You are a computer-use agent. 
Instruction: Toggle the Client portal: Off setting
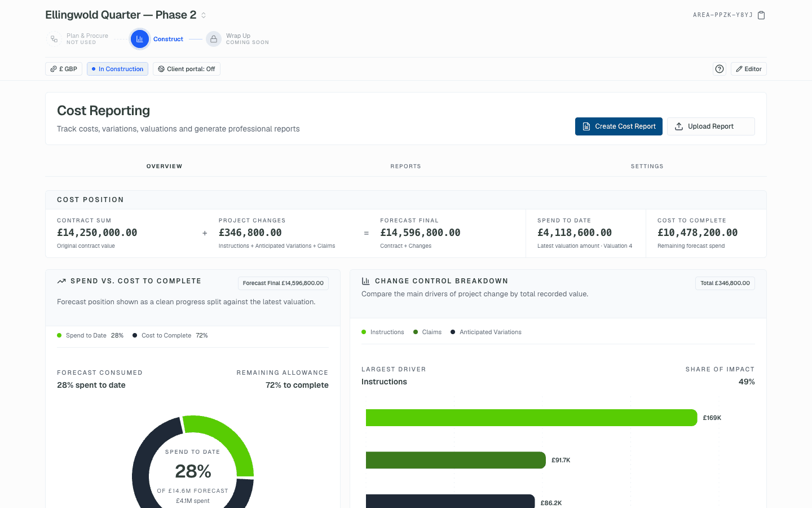[187, 69]
